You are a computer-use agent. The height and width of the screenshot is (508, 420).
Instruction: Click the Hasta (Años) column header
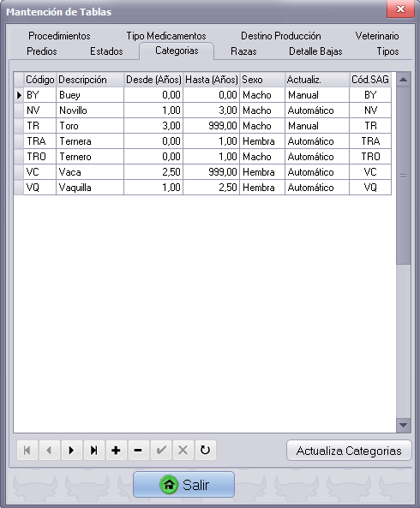(x=212, y=80)
